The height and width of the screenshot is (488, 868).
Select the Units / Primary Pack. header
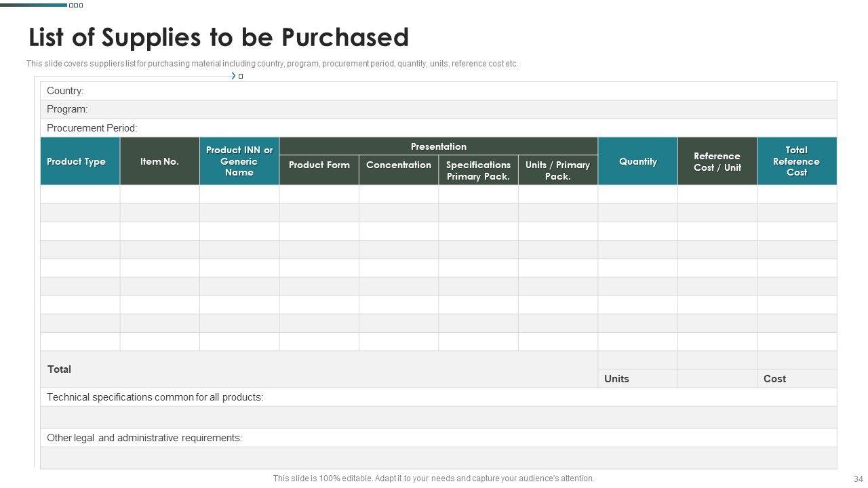click(x=557, y=171)
